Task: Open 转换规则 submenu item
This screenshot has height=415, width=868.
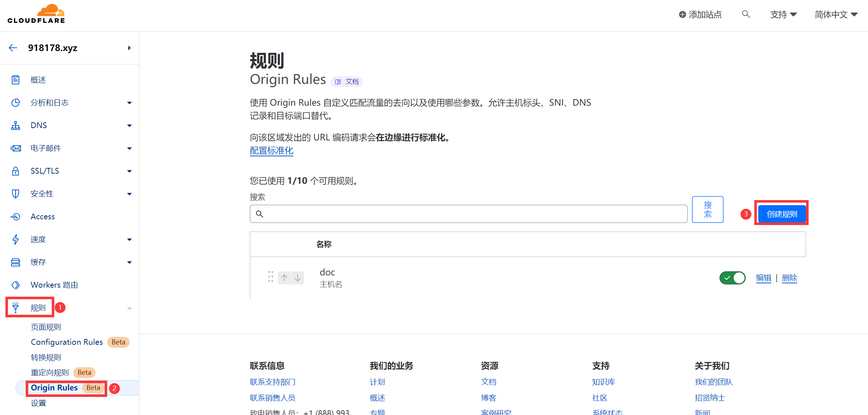Action: tap(46, 357)
